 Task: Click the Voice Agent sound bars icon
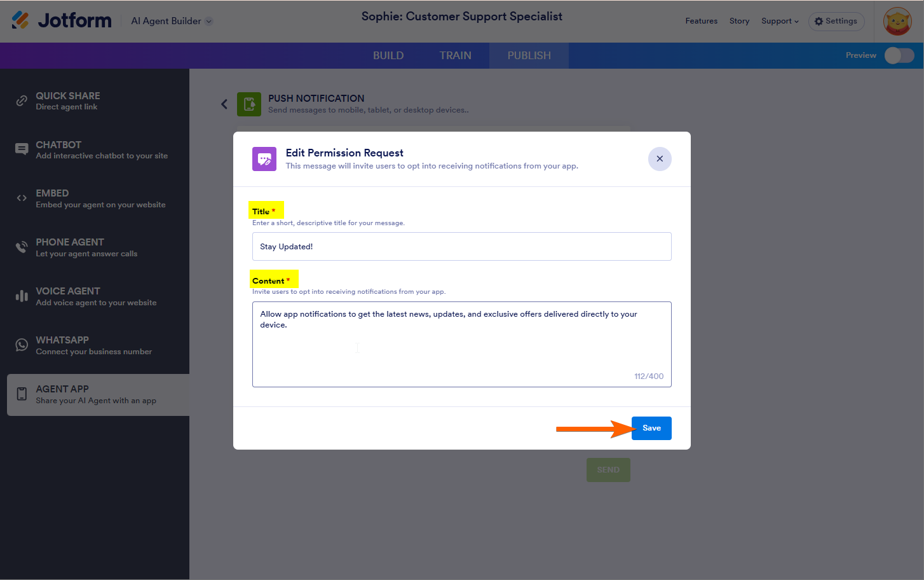[x=22, y=296]
